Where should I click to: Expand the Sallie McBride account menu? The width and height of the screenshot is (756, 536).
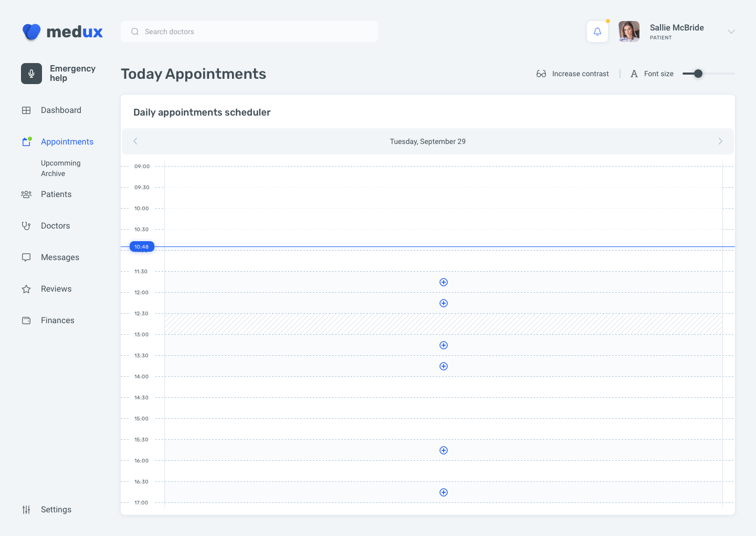click(731, 32)
